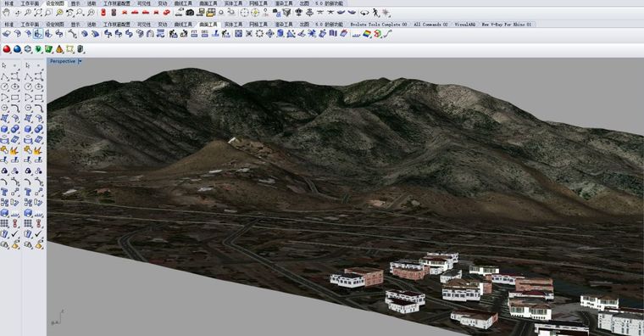The image size is (644, 336).
Task: Click the grey cylinder icon
Action: 80,49
